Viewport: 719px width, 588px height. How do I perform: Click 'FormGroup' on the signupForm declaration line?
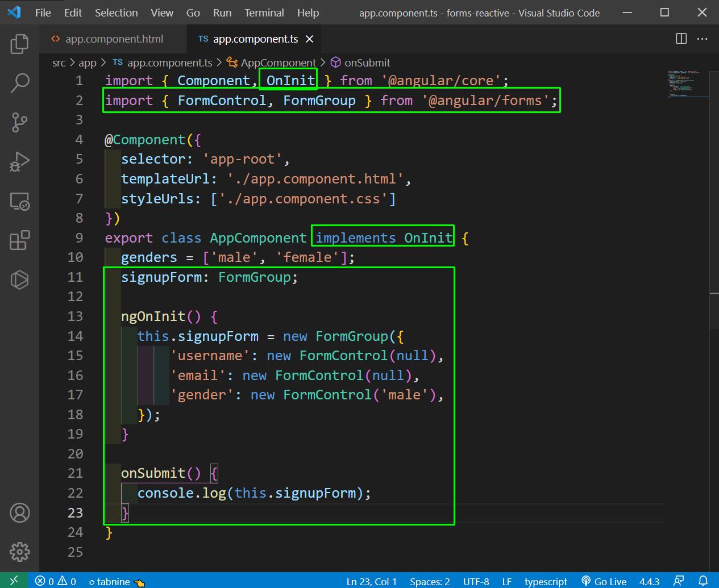(x=255, y=277)
